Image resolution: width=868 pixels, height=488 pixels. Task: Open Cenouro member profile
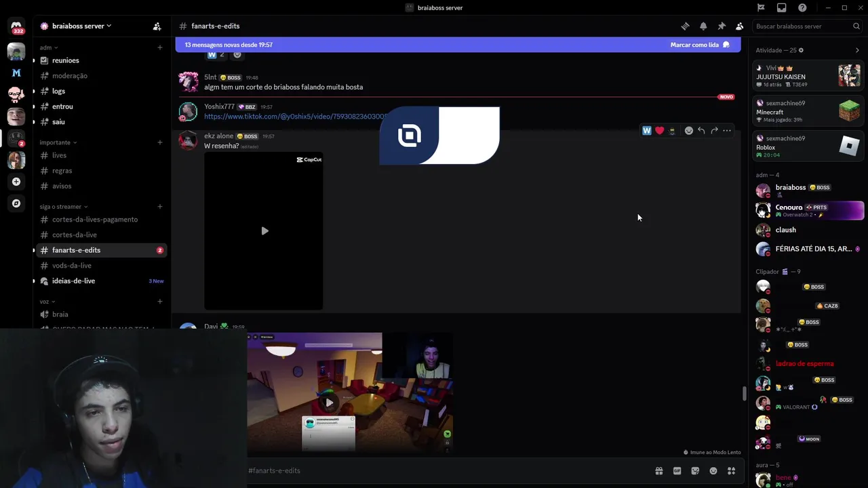pyautogui.click(x=808, y=210)
